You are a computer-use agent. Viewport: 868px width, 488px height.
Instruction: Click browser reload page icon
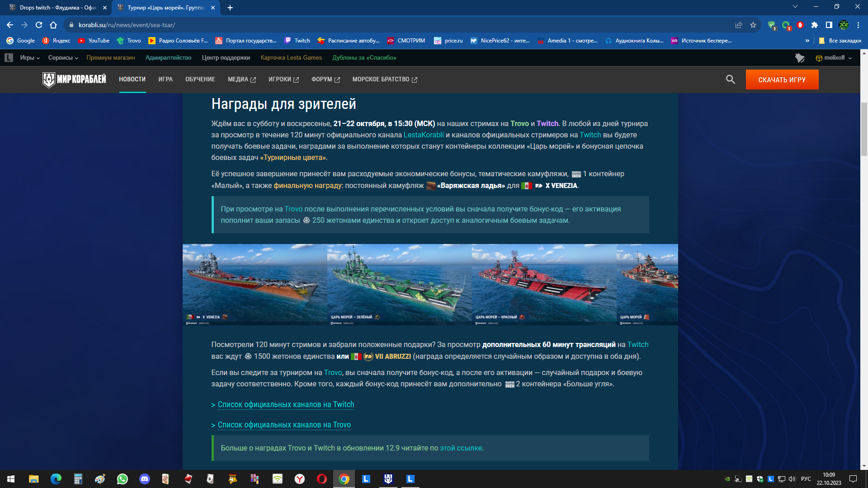[x=39, y=25]
